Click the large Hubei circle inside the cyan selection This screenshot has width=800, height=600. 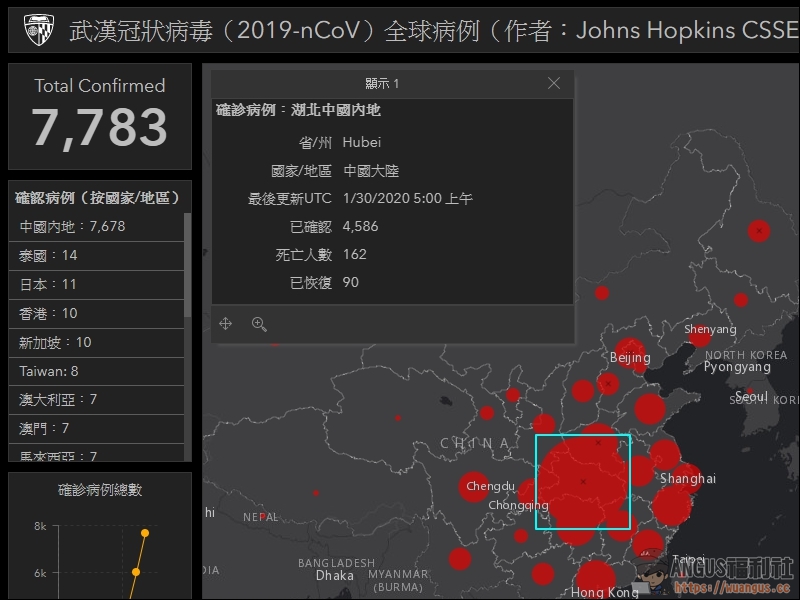(x=583, y=482)
